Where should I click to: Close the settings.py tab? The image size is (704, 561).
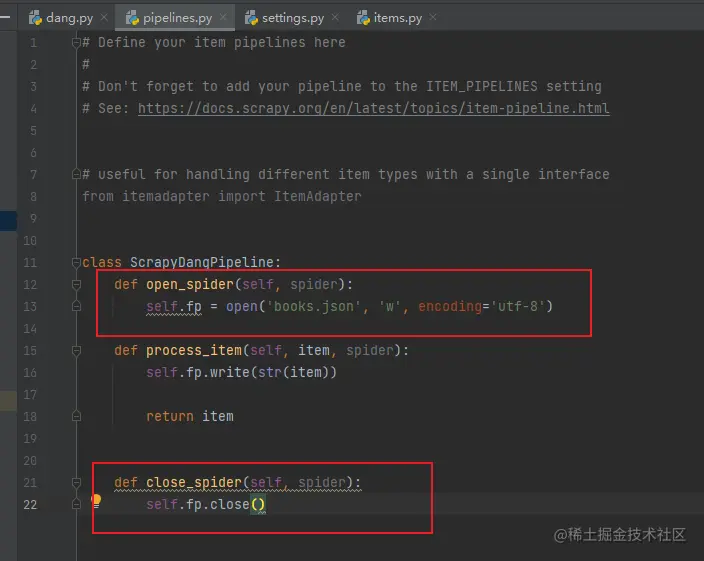coord(335,18)
